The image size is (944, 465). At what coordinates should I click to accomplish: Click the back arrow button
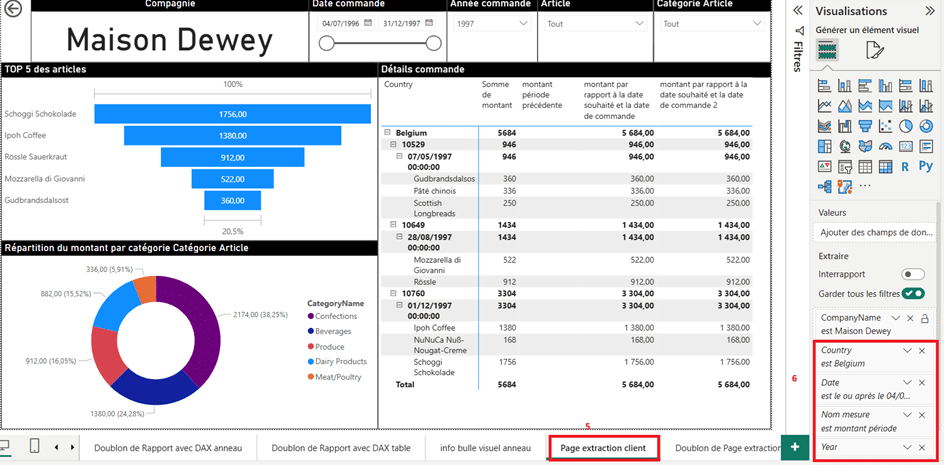click(13, 10)
